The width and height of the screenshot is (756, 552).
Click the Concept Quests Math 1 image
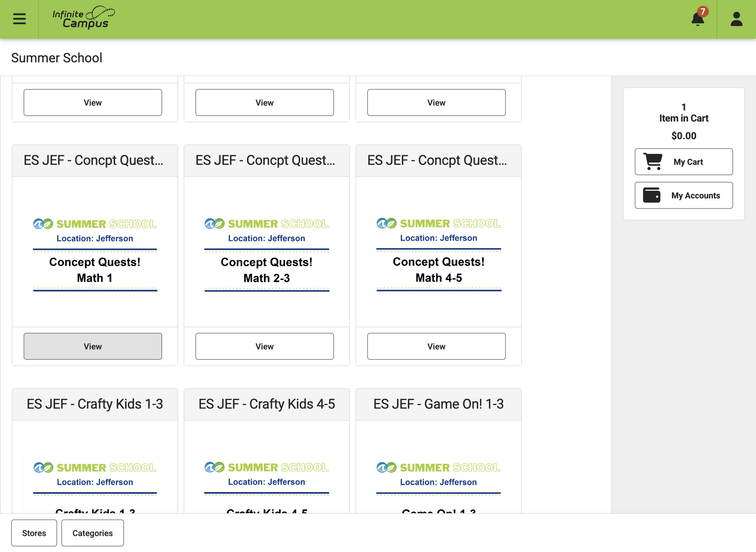(x=95, y=255)
